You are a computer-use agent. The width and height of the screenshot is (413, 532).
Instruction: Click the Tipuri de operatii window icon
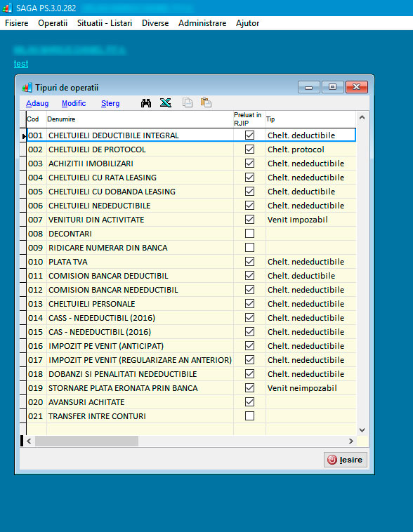27,88
